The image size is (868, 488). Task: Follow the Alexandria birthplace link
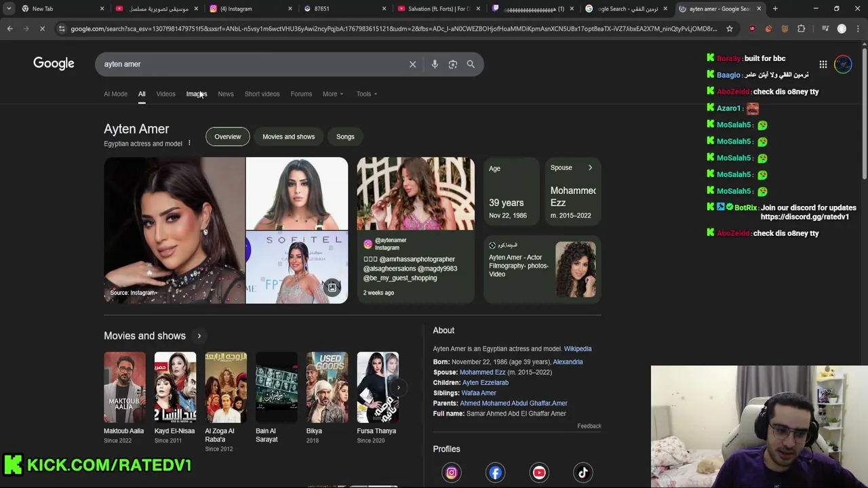coord(568,362)
